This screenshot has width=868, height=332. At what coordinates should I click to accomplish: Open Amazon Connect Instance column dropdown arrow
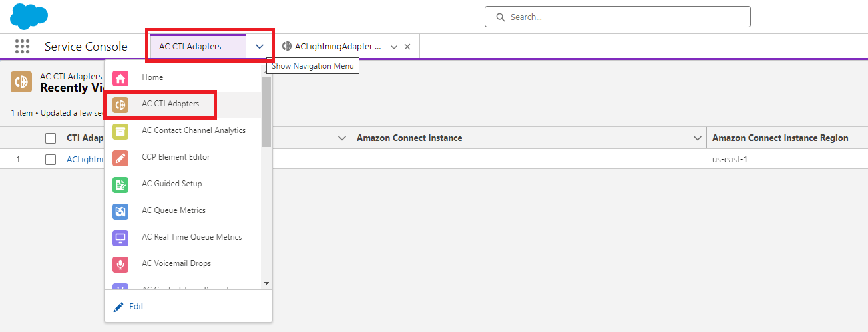pyautogui.click(x=698, y=138)
